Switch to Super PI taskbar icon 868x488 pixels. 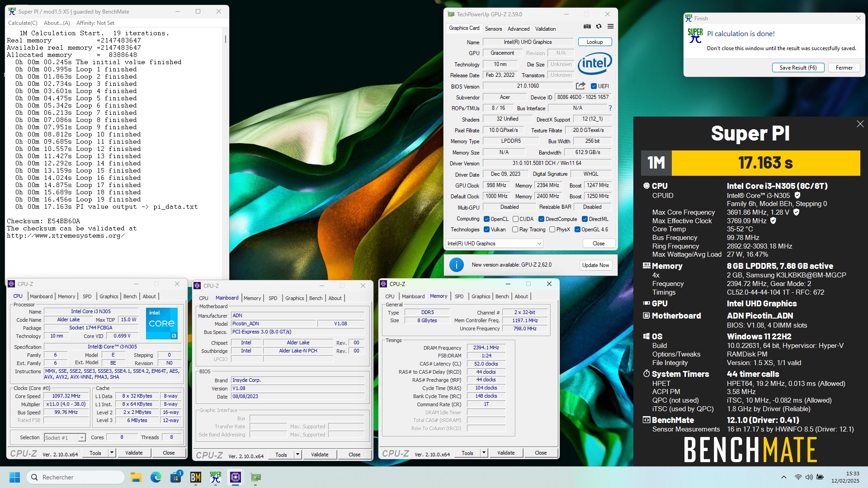[x=216, y=477]
